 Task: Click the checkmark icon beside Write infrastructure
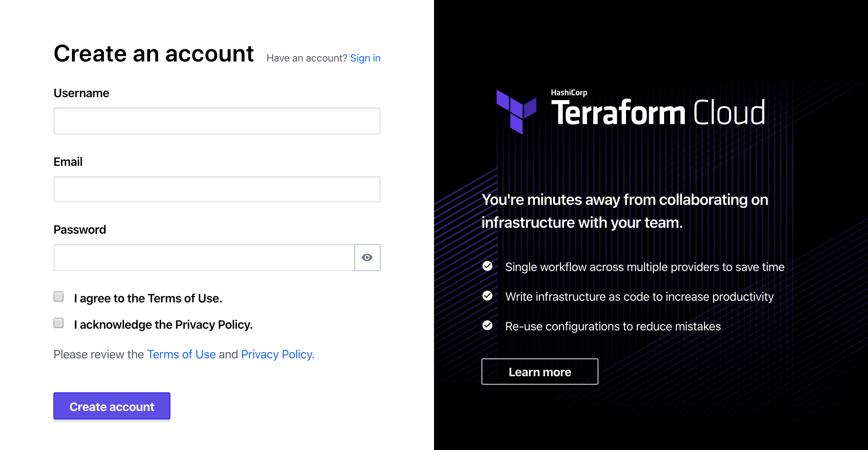pos(487,296)
